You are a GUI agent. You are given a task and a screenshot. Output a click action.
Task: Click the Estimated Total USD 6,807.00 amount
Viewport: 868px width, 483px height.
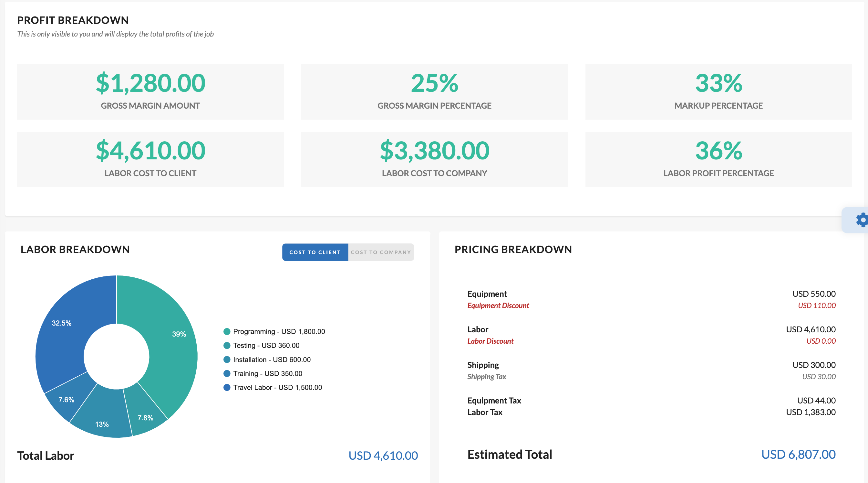coord(798,454)
